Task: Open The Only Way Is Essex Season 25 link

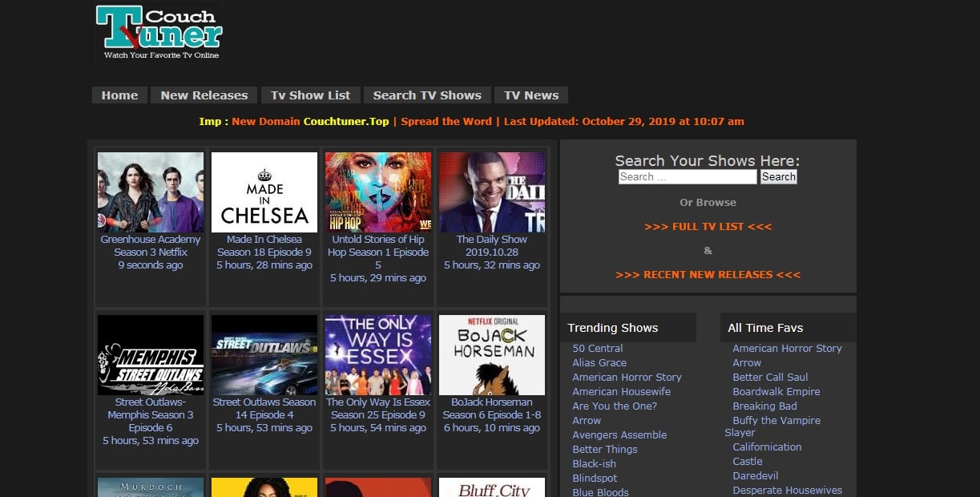Action: click(x=378, y=409)
